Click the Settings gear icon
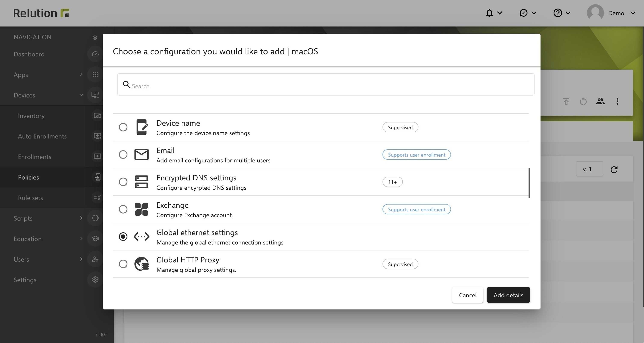 coord(95,280)
